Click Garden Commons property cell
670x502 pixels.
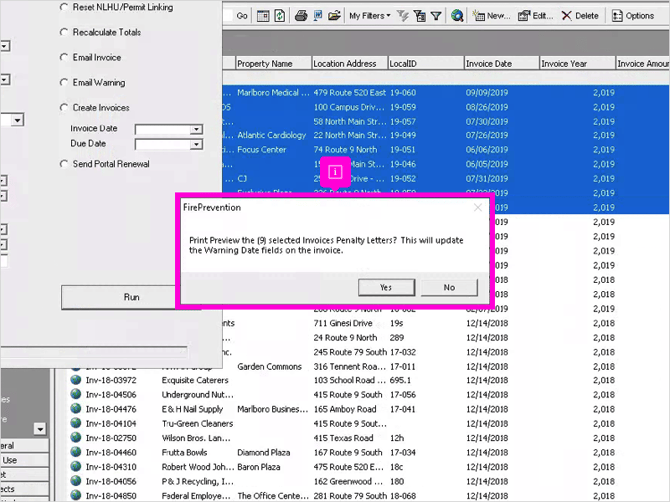pyautogui.click(x=270, y=367)
